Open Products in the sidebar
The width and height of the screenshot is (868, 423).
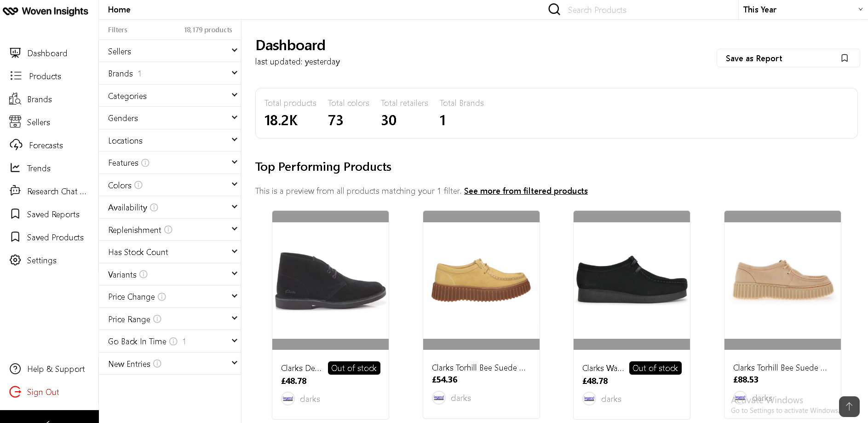click(45, 76)
